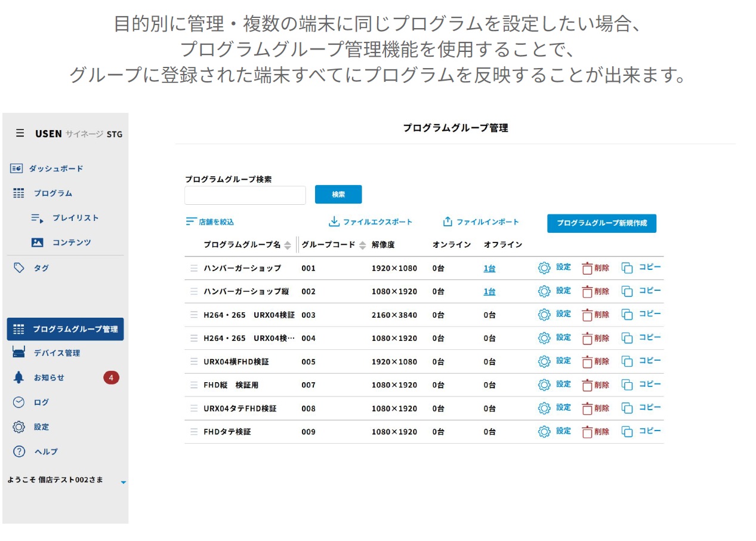Click drag handle of FHDタテ検証 row
Viewport: 756px width, 541px height.
click(x=194, y=431)
